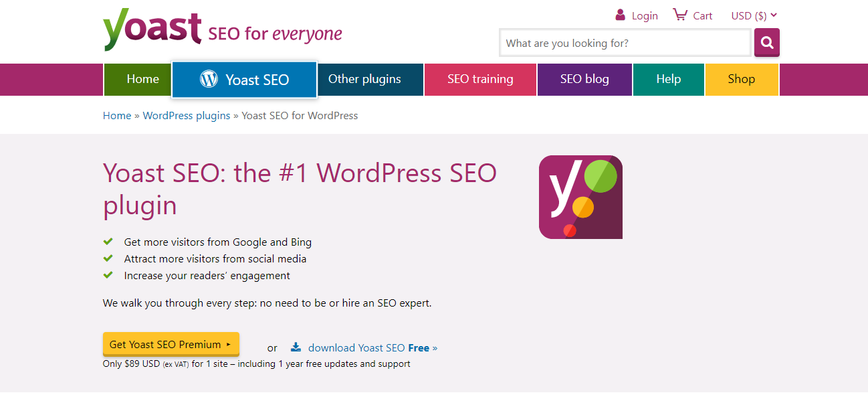Navigate Home via the breadcrumb
Screen dimensions: 868x403
pos(116,115)
